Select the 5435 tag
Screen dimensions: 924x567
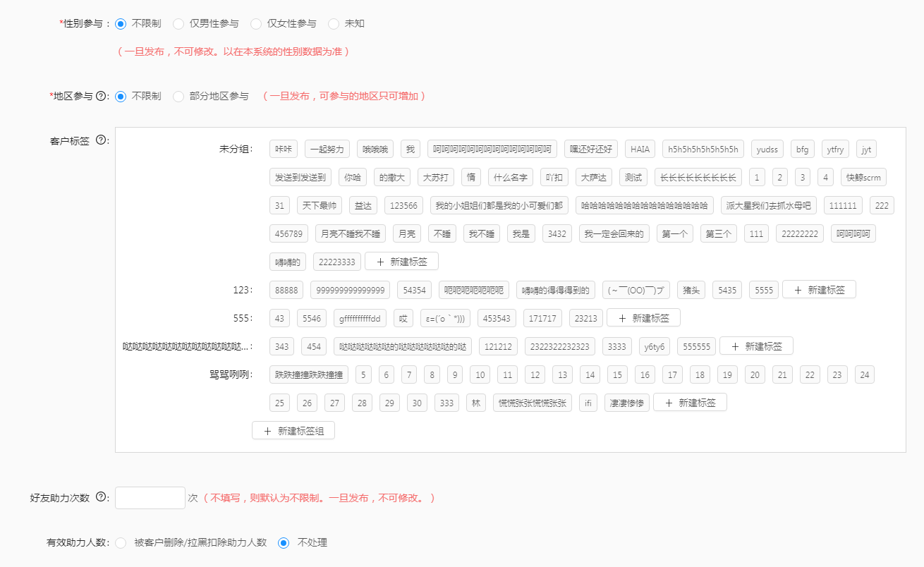click(x=727, y=290)
